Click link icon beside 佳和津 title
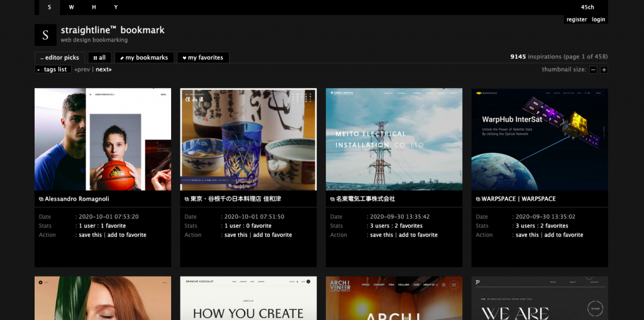The width and height of the screenshot is (644, 320). [x=187, y=199]
